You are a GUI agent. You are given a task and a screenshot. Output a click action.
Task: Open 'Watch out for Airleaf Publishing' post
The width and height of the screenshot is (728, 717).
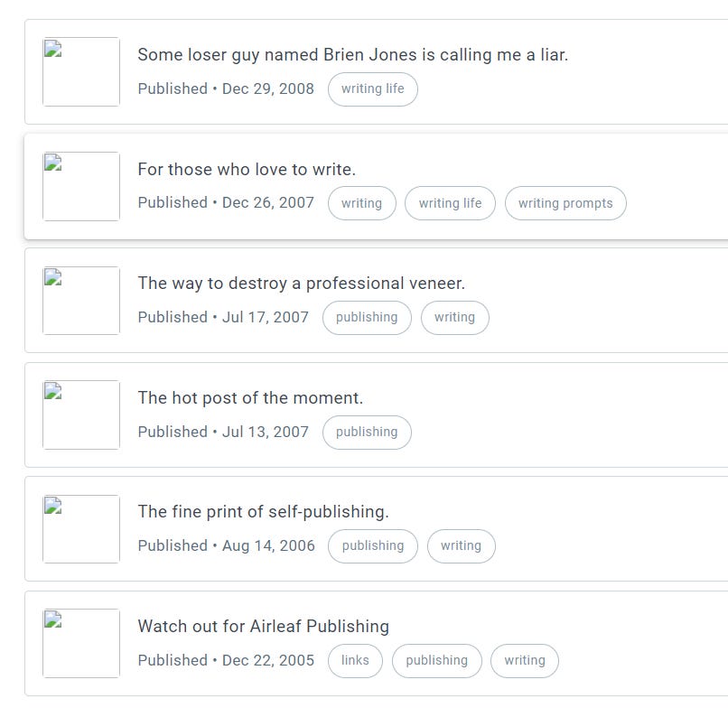[x=263, y=626]
